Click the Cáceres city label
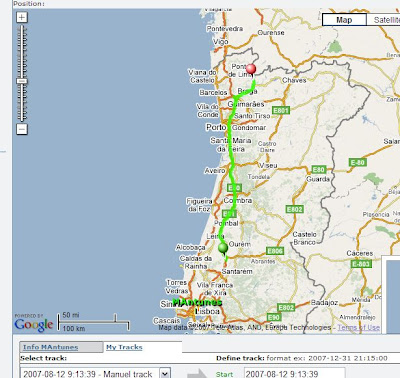This screenshot has width=400, height=378. pyautogui.click(x=360, y=253)
